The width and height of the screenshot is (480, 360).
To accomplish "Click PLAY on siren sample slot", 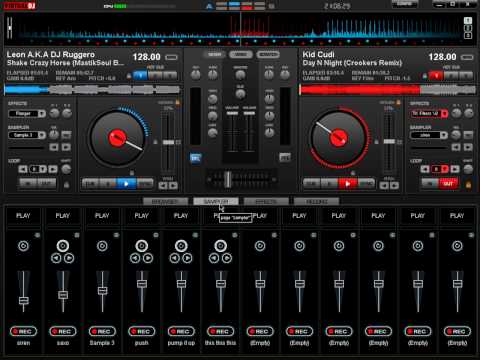I will 23,216.
